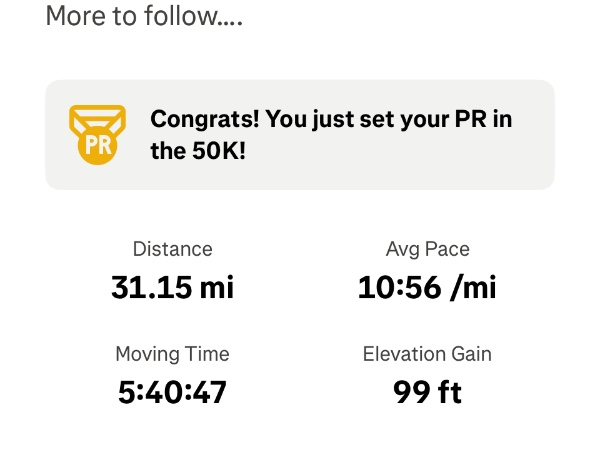Click "the 50K!" line in the banner

tap(197, 153)
